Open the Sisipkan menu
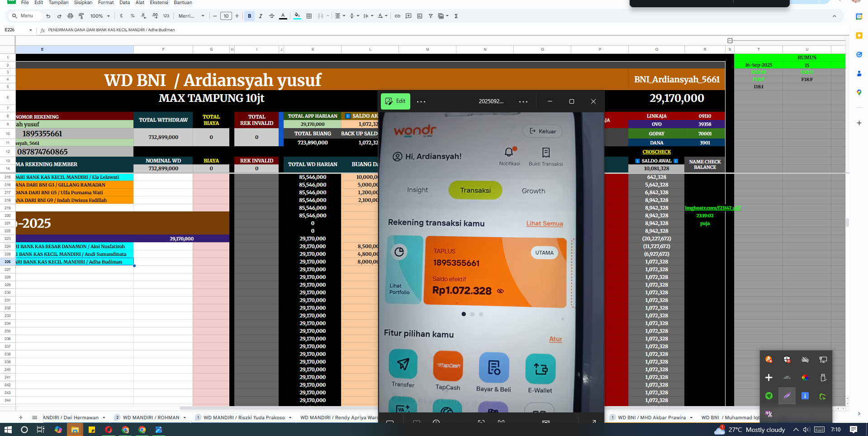The image size is (868, 436). [x=83, y=3]
